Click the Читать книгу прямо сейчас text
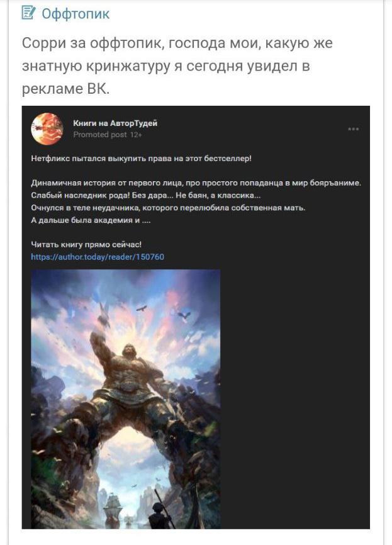392x545 pixels. tap(86, 244)
